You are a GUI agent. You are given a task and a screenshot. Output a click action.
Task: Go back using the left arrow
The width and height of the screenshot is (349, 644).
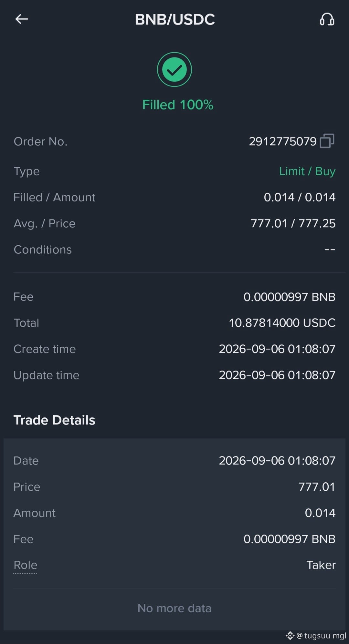coord(22,19)
